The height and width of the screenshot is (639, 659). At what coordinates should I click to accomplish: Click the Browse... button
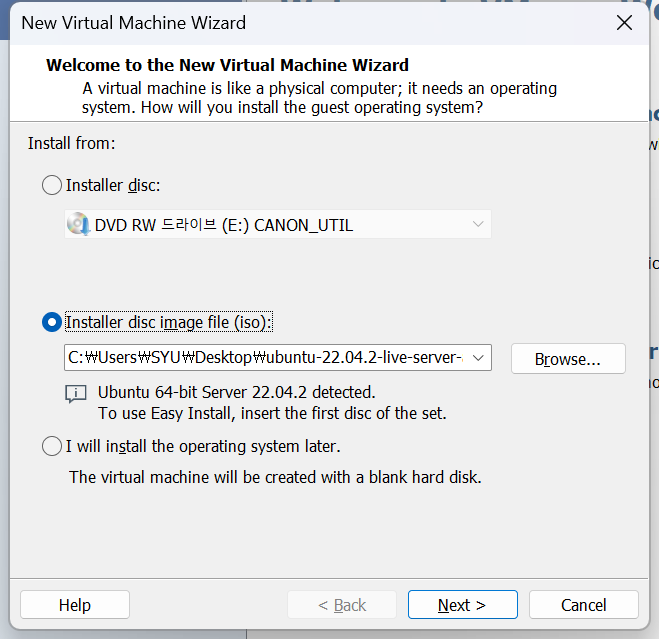pos(568,359)
